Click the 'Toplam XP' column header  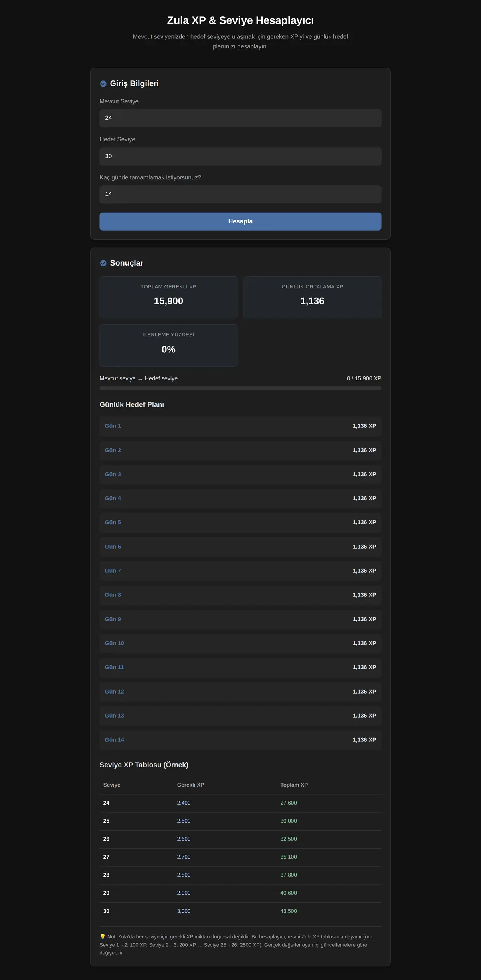point(294,785)
